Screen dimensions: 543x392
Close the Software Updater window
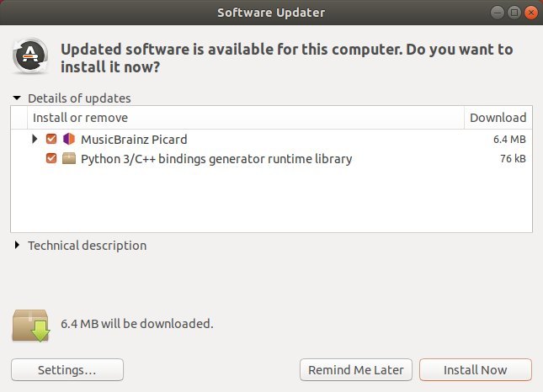(531, 13)
